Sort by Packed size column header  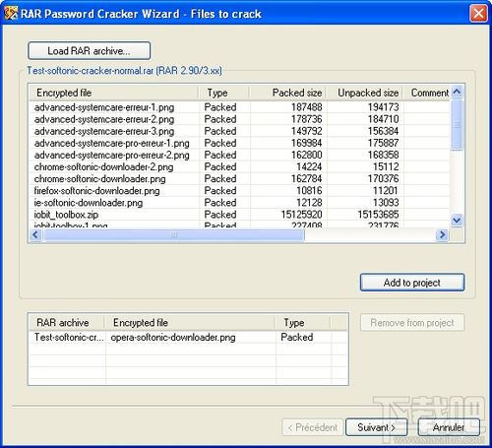(287, 93)
